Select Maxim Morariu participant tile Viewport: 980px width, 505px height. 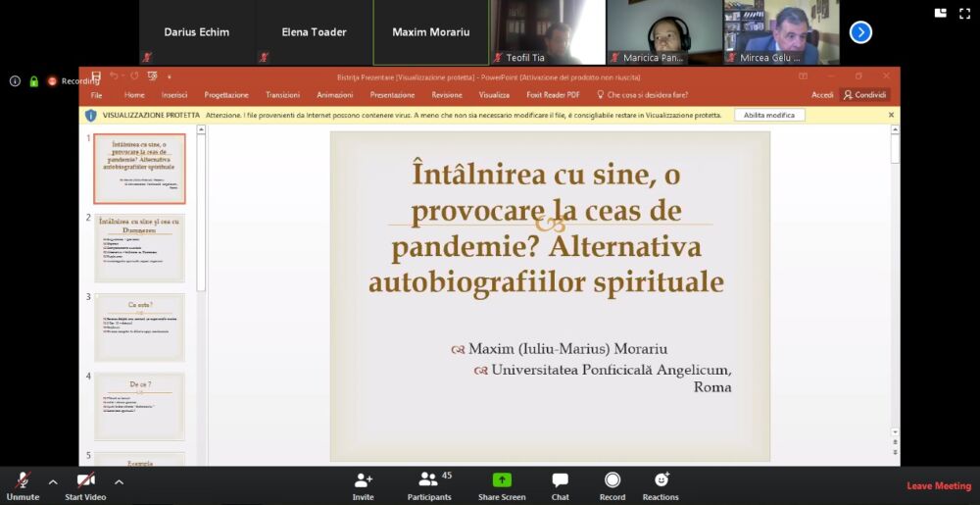tap(430, 32)
